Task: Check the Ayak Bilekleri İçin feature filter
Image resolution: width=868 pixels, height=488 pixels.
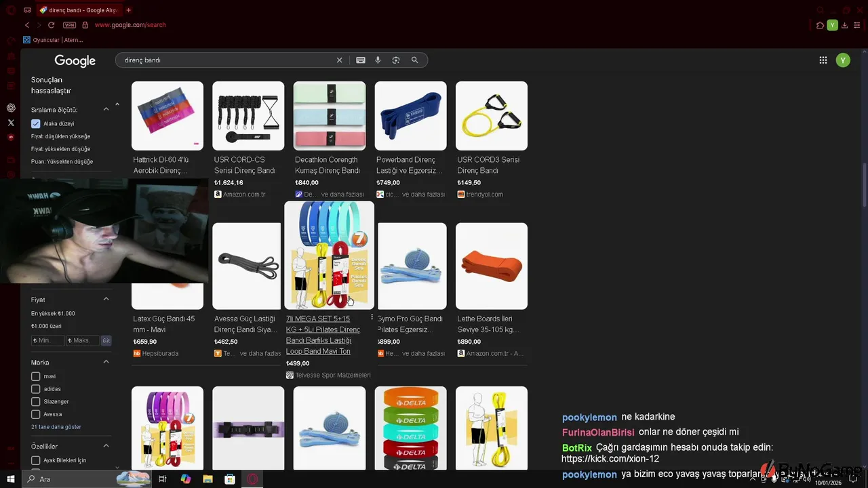Action: [36, 460]
